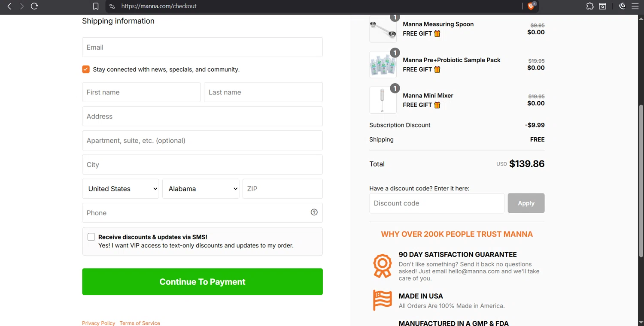Screen dimensions: 644x326
Task: Click the crossed-out $9.95 spoon price
Action: pyautogui.click(x=538, y=25)
